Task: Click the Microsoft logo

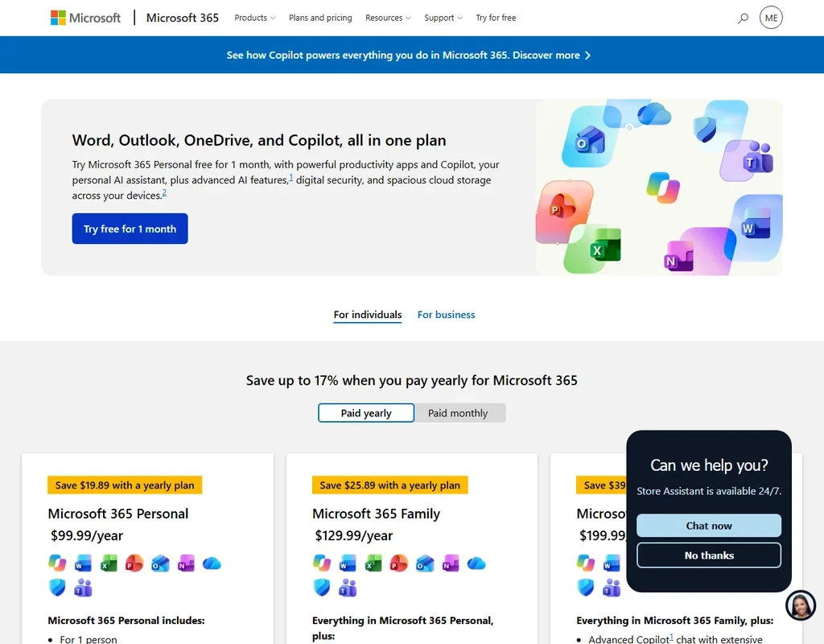Action: point(85,18)
